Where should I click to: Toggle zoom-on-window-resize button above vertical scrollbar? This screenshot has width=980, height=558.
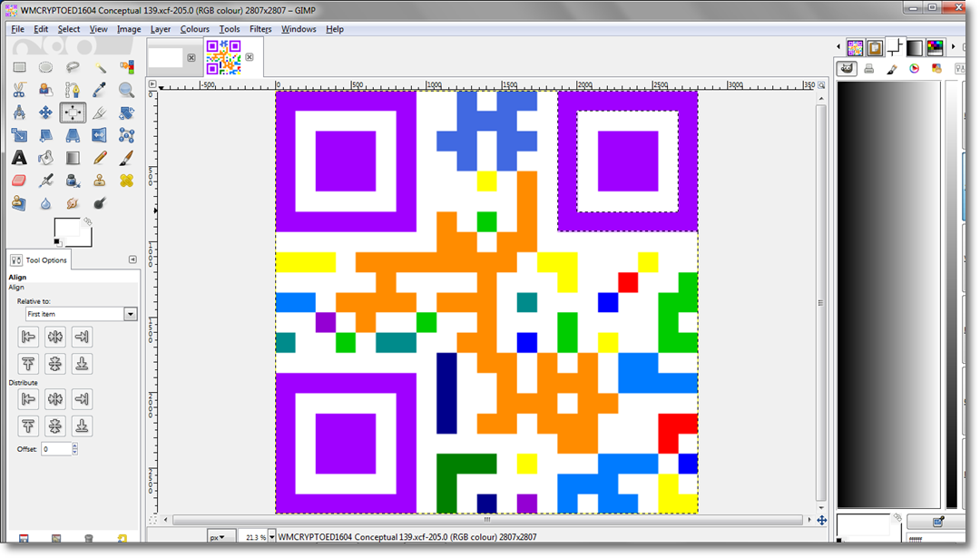(x=822, y=85)
